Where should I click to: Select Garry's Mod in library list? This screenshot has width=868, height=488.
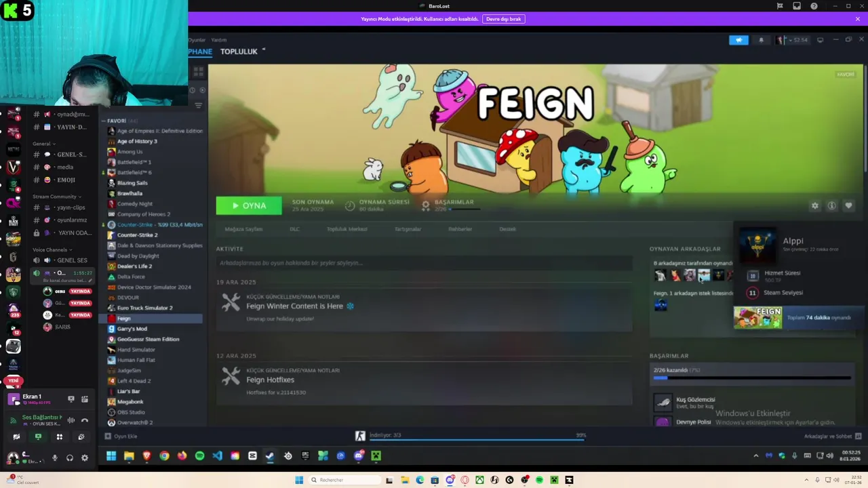point(132,329)
